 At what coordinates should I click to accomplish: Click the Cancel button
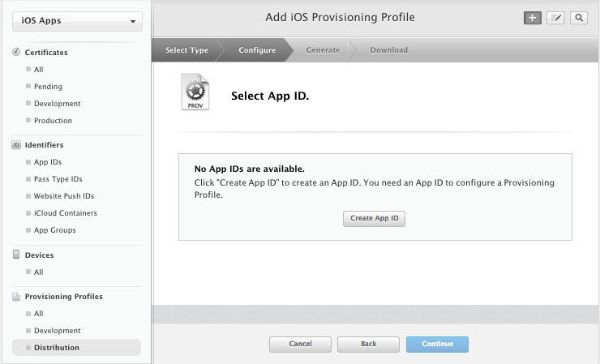coord(300,344)
